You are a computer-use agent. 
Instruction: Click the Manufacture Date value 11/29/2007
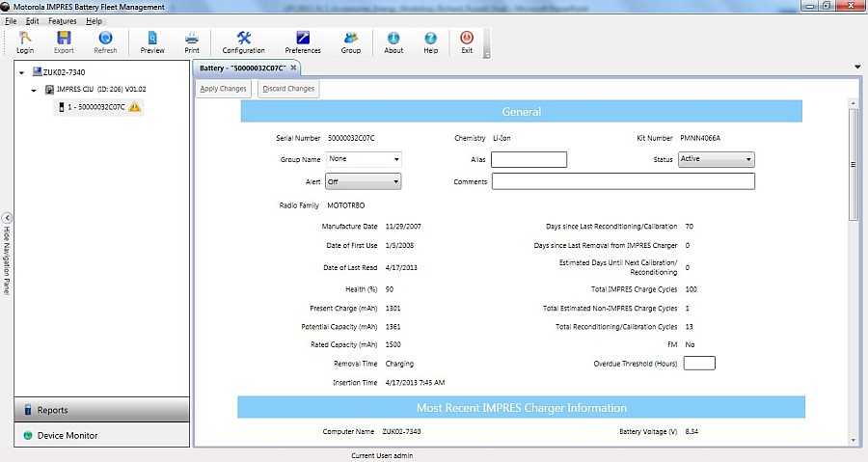pos(403,227)
